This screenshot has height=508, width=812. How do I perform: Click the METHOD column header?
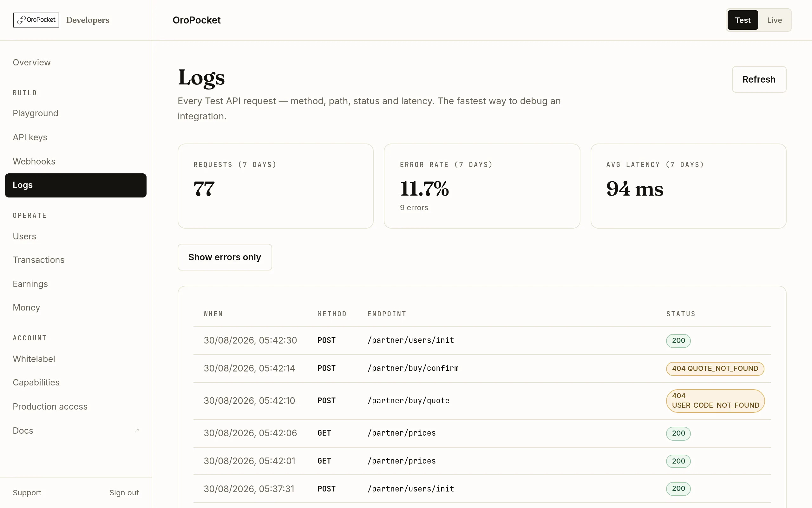tap(332, 314)
